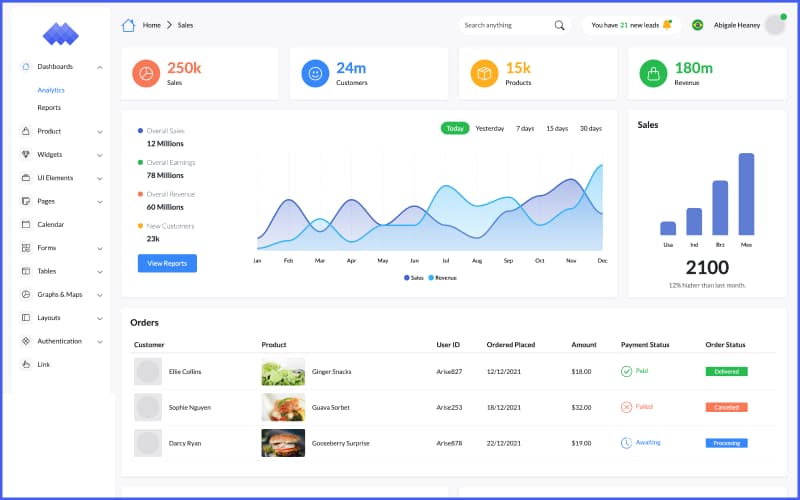Select the 30 days chart range

591,129
